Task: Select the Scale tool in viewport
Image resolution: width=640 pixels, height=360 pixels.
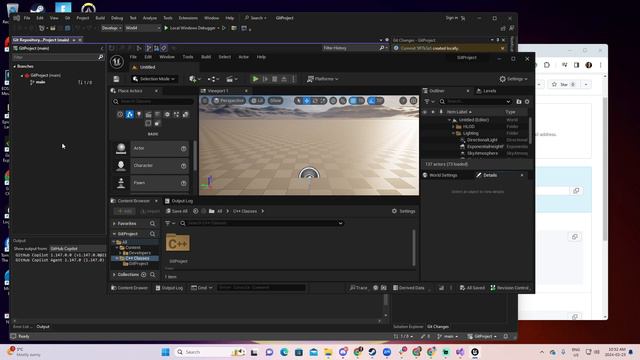Action: pyautogui.click(x=322, y=100)
